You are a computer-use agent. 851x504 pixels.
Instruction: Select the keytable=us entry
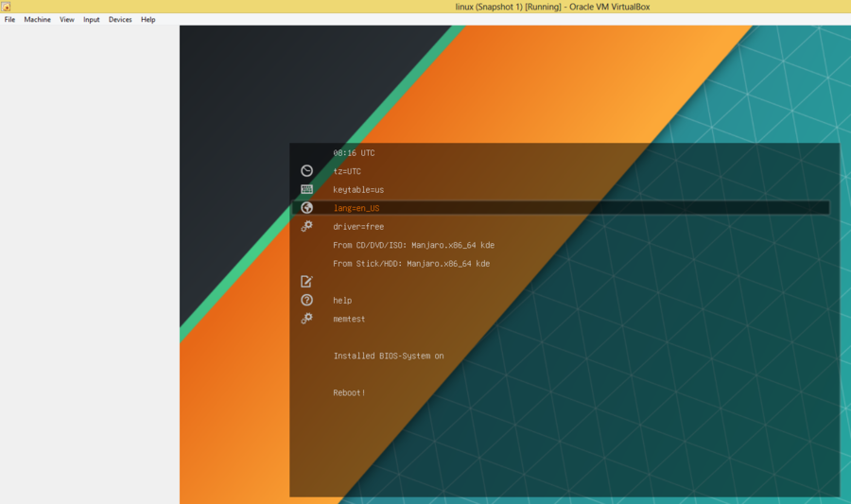tap(358, 190)
